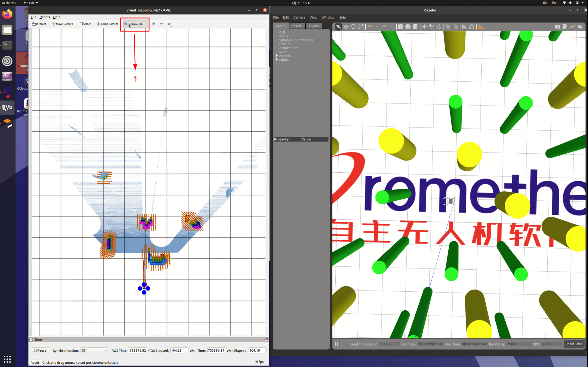588x367 pixels.
Task: Open the Gazebo plot graph icon
Action: [x=572, y=27]
